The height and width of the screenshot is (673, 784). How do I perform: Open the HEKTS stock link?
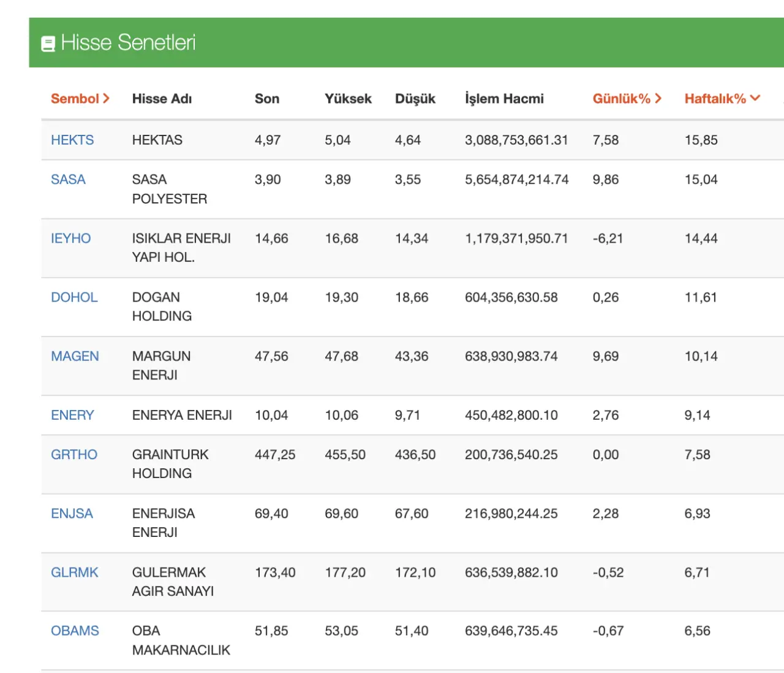[x=72, y=140]
